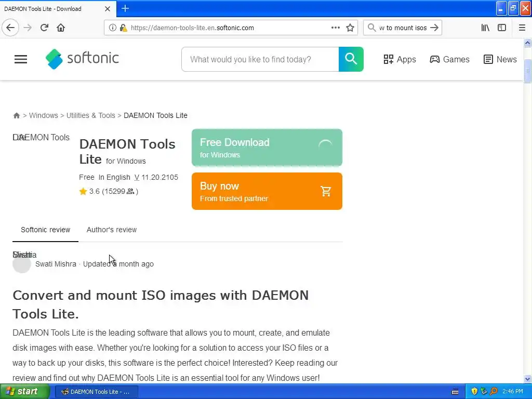
Task: Click the browser forward arrow
Action: pos(28,28)
